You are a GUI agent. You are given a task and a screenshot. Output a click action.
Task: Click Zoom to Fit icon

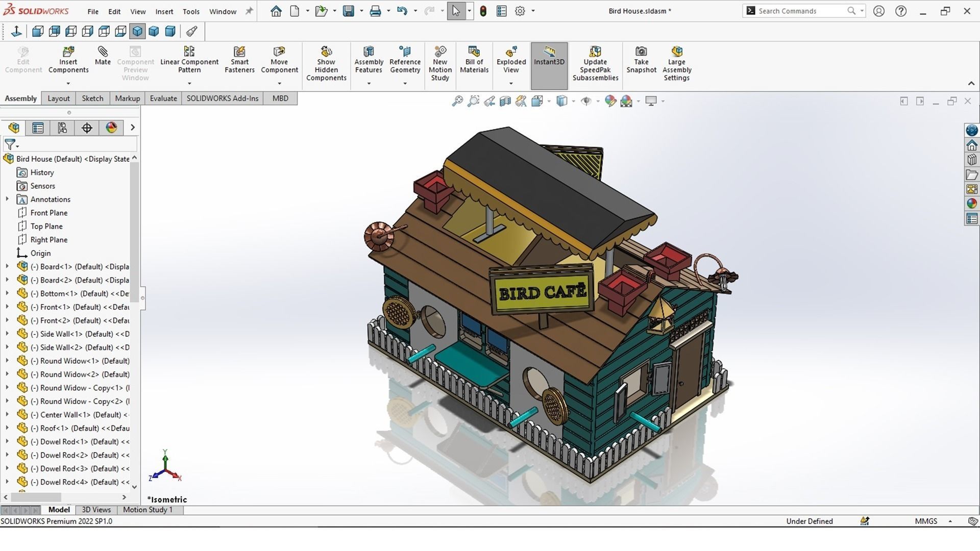[x=457, y=101]
